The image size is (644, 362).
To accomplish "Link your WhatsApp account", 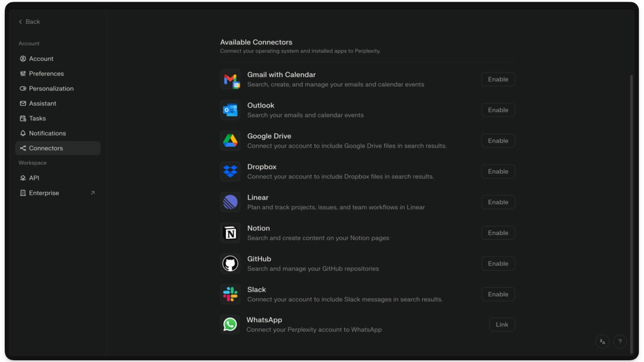I will (x=501, y=325).
